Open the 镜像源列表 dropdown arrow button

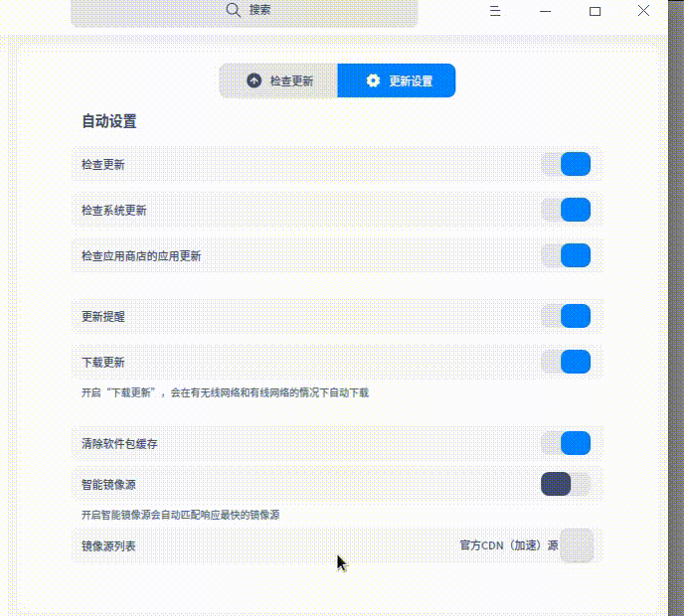577,545
